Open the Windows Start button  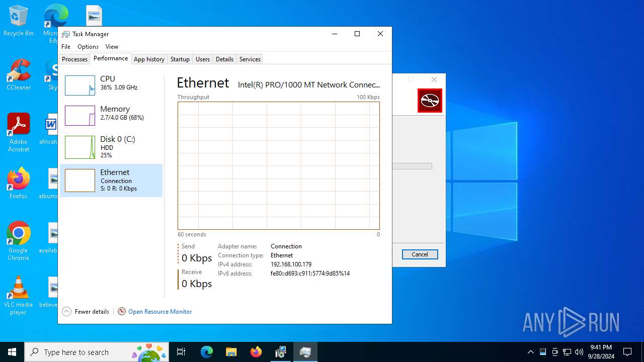12,352
